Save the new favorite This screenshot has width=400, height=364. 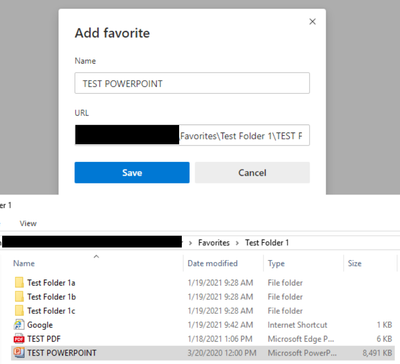pos(132,173)
